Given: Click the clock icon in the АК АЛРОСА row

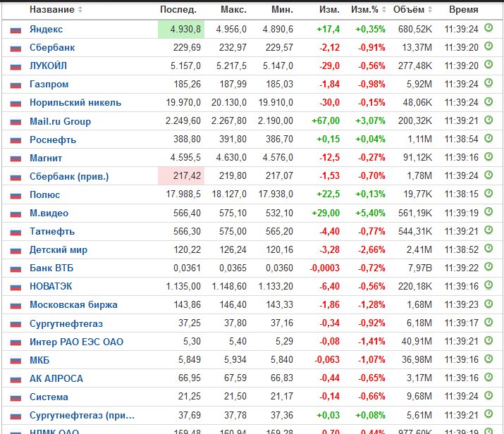Looking at the screenshot, I should coord(488,376).
